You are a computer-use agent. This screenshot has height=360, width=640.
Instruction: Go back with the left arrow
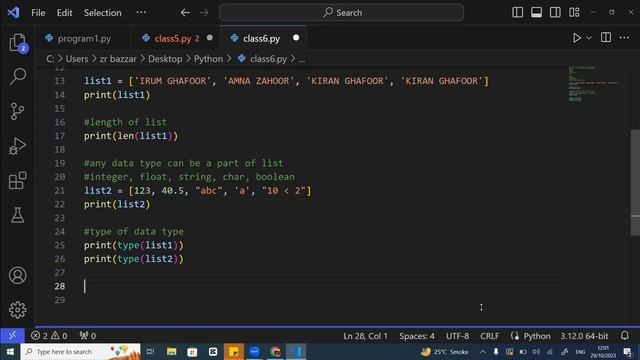pos(185,13)
